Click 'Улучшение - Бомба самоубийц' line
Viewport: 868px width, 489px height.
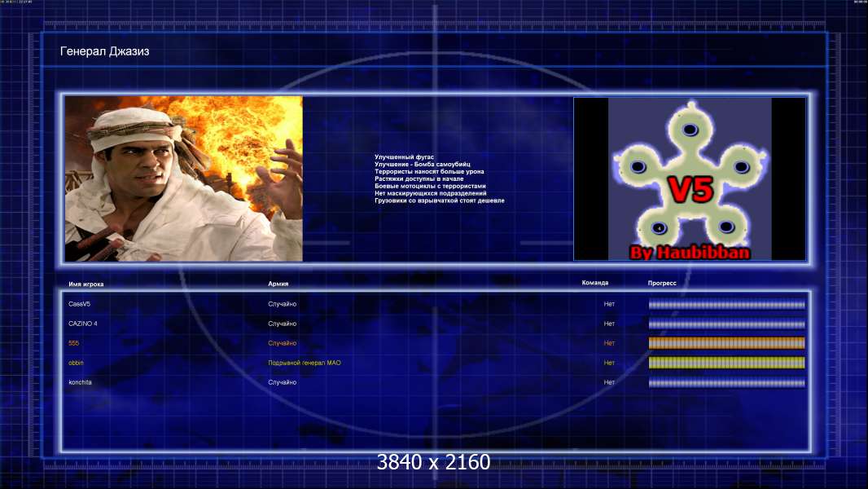coord(423,165)
